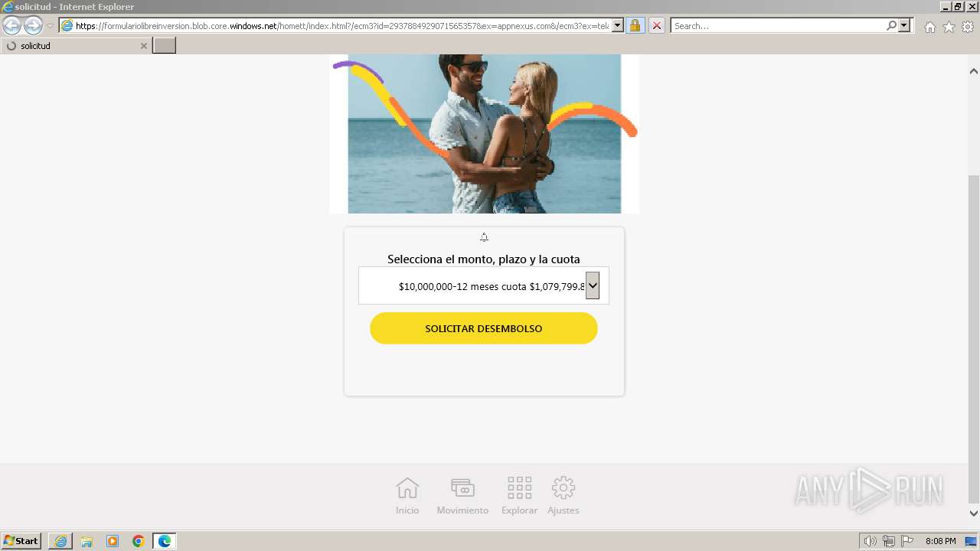Image resolution: width=980 pixels, height=551 pixels.
Task: Click the search magnifier icon
Action: [891, 25]
